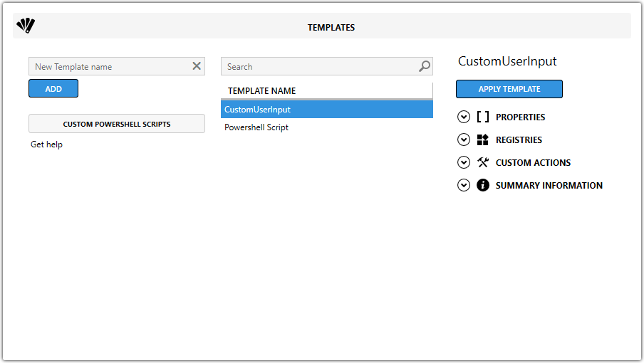Click the CustomUserInput heading in details pane
644x363 pixels.
(x=507, y=61)
